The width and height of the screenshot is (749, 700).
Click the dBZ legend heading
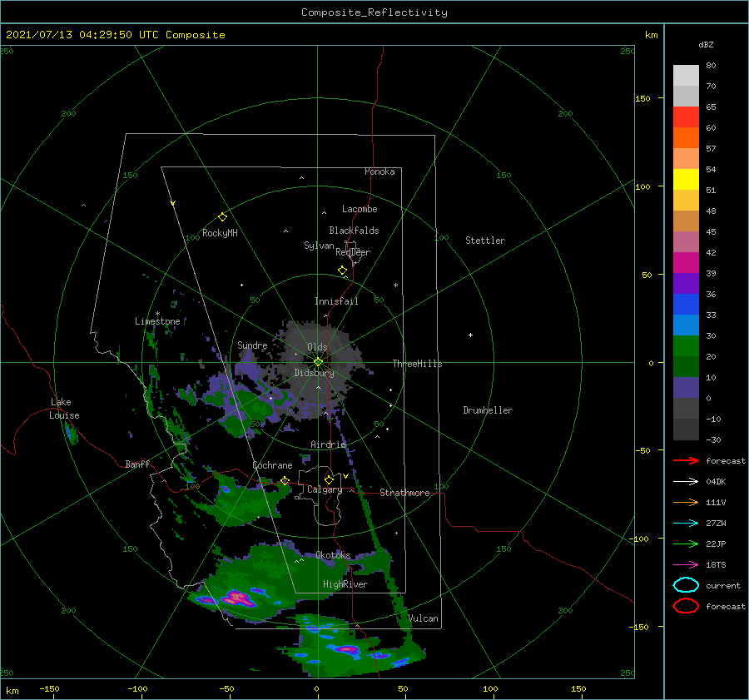(x=706, y=44)
